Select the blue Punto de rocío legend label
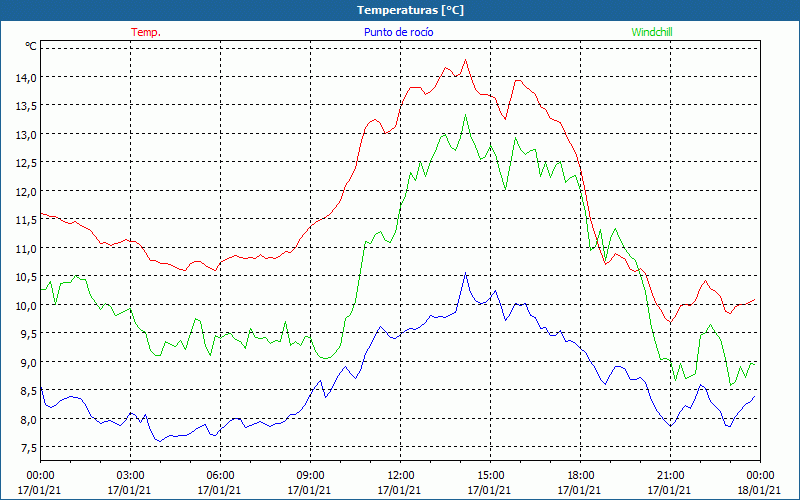This screenshot has height=500, width=800. click(398, 32)
